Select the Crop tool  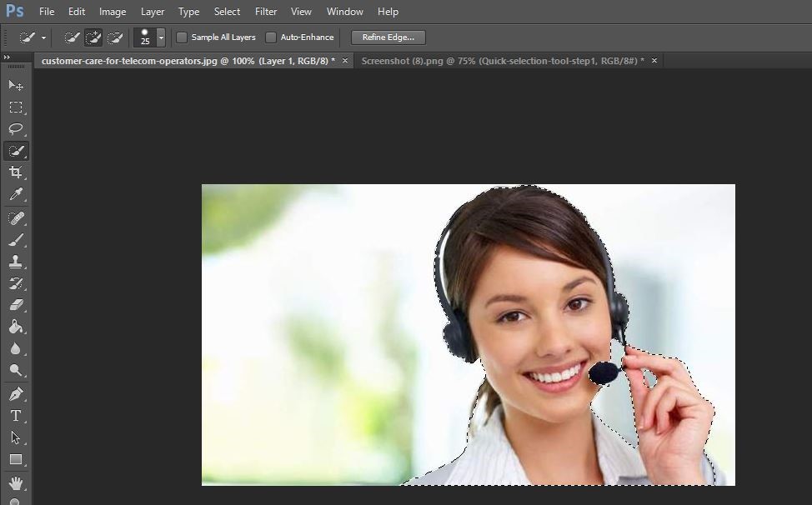pos(16,172)
